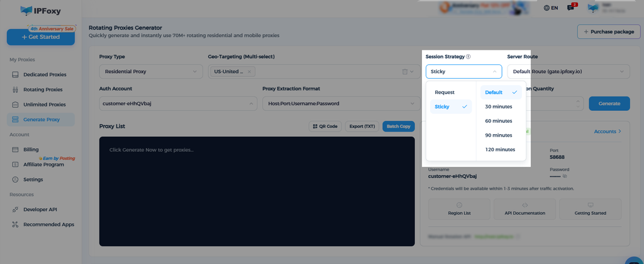
Task: Open the notifications message icon
Action: click(571, 8)
